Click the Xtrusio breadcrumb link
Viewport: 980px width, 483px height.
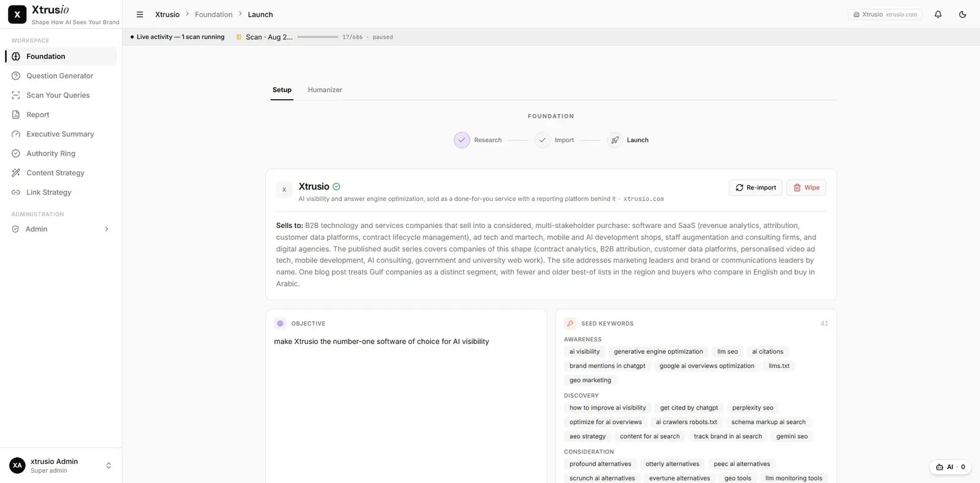pos(167,14)
